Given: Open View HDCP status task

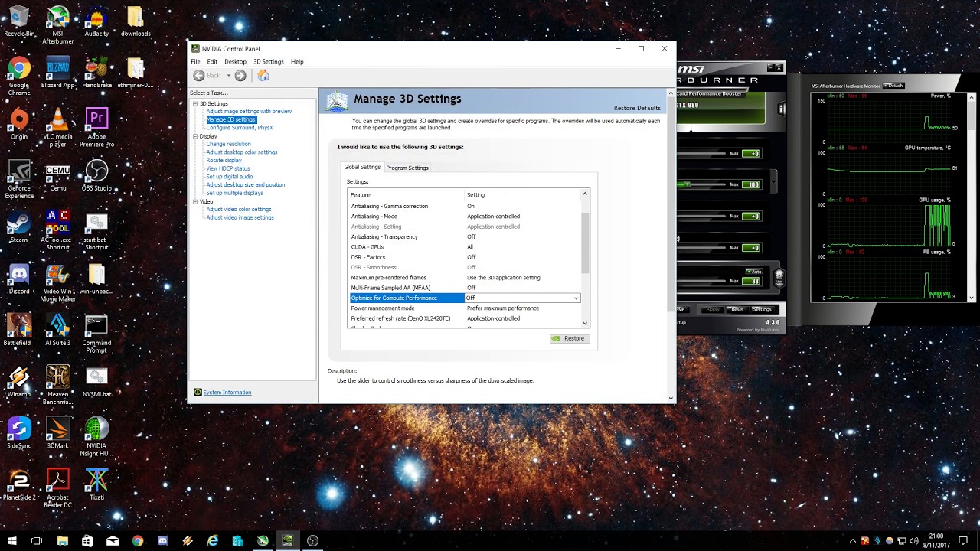Looking at the screenshot, I should point(228,168).
